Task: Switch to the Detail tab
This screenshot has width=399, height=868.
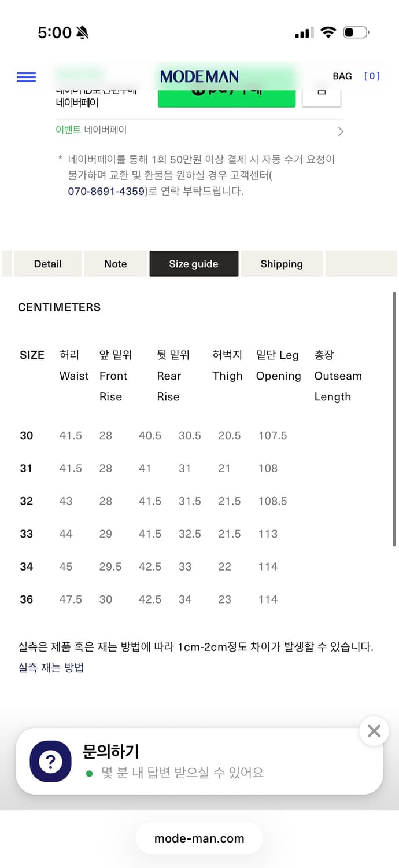Action: click(x=47, y=264)
